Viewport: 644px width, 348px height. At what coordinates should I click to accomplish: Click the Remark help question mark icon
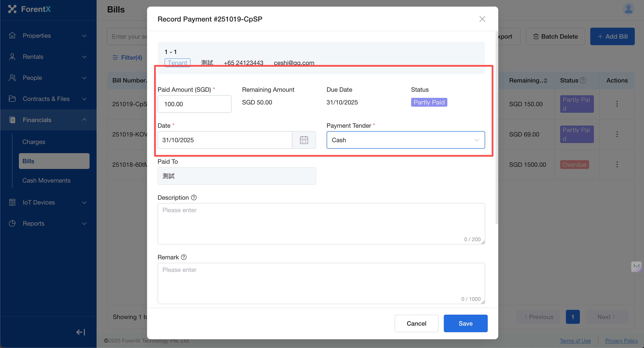click(x=184, y=257)
